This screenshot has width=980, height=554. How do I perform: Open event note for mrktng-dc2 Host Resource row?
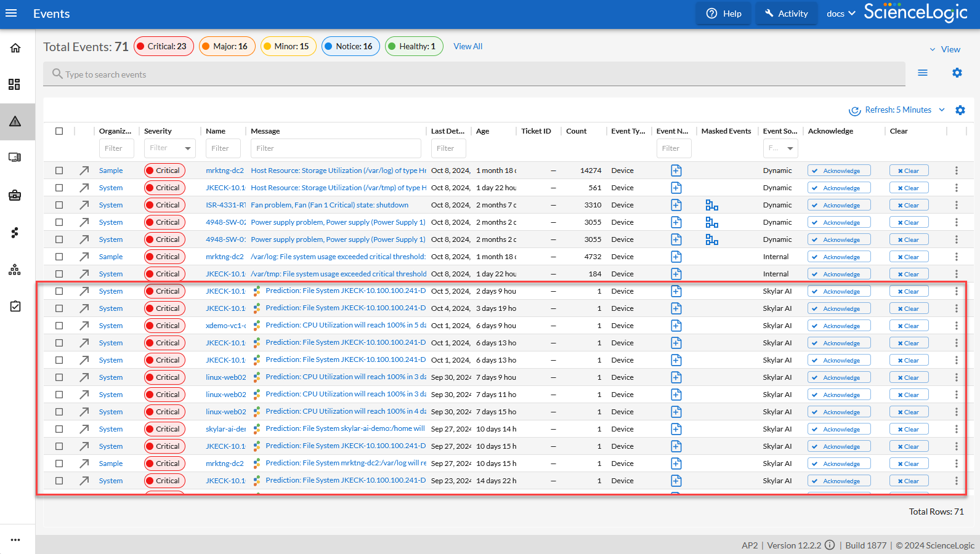tap(676, 171)
